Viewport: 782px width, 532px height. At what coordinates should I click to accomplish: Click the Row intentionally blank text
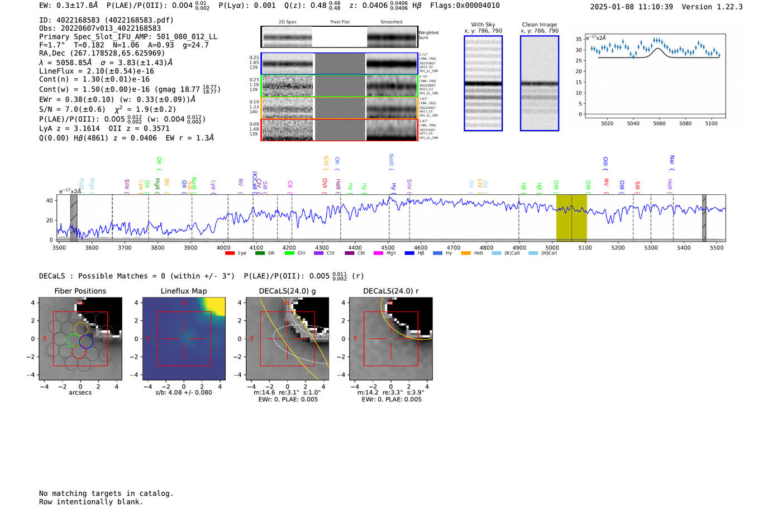(x=91, y=502)
